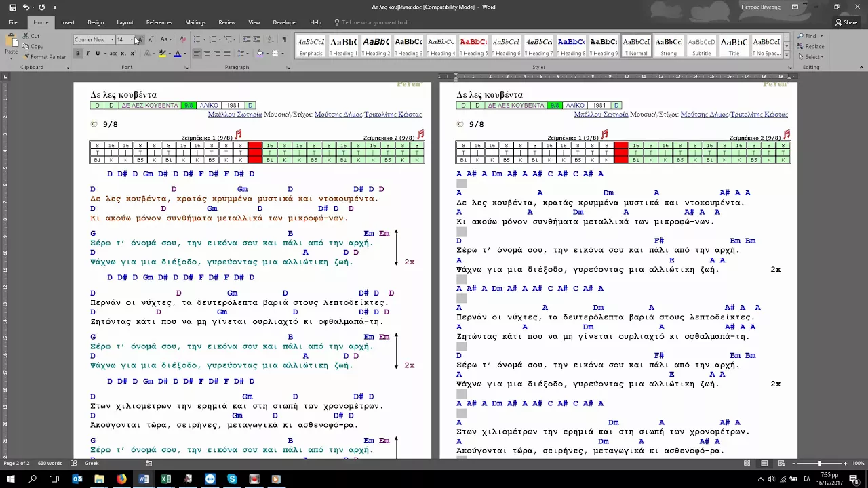Toggle Bold formatting

77,54
